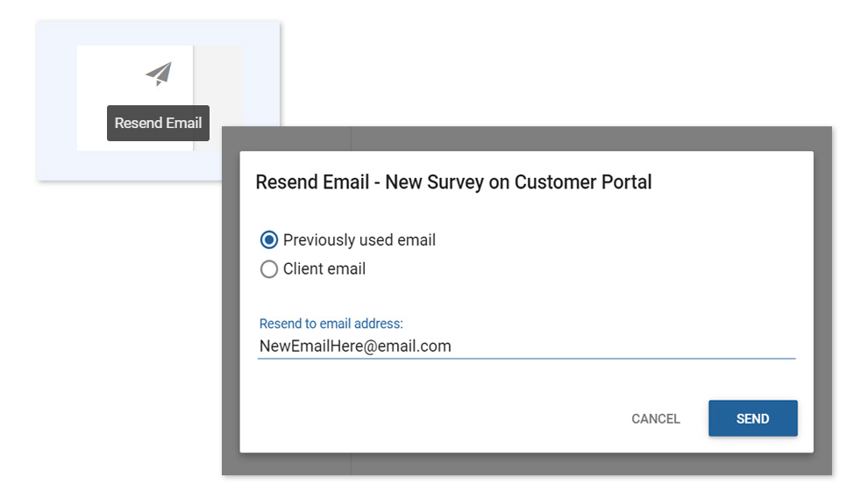Click the NewEmailHere@email.com text
Screen dimensions: 868x499
[x=355, y=346]
